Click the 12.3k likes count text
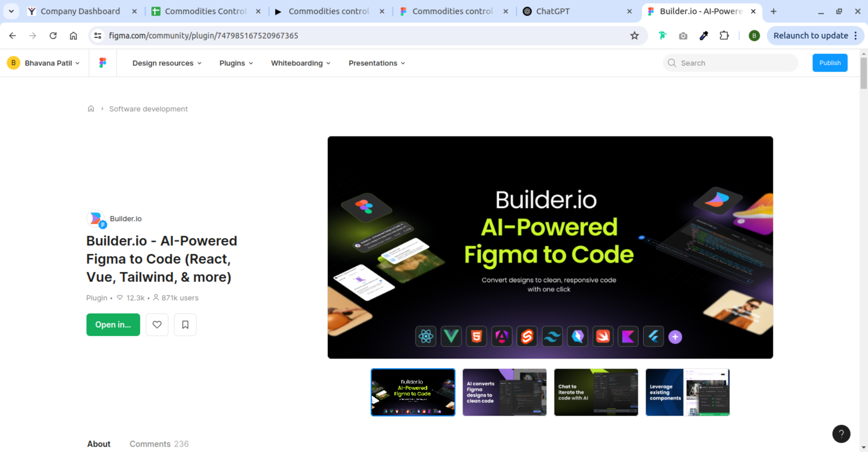The image size is (868, 452). [x=135, y=298]
